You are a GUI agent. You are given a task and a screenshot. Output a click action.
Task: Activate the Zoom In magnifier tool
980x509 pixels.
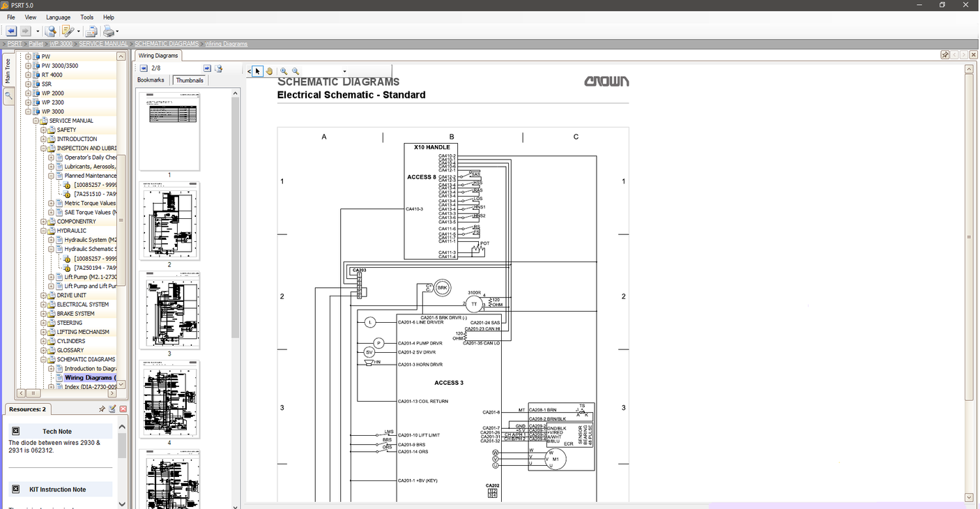pos(284,70)
